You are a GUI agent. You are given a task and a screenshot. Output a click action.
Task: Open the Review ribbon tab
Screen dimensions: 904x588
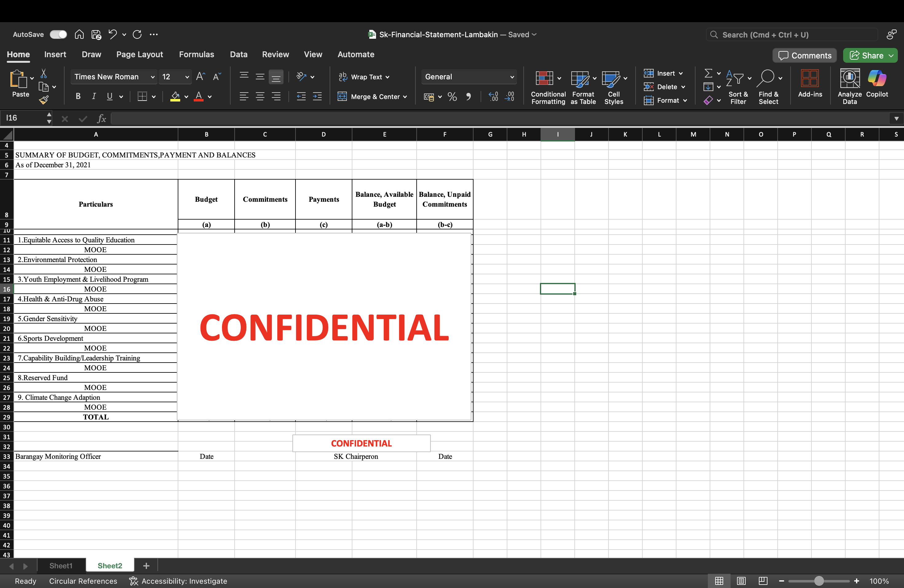tap(276, 54)
